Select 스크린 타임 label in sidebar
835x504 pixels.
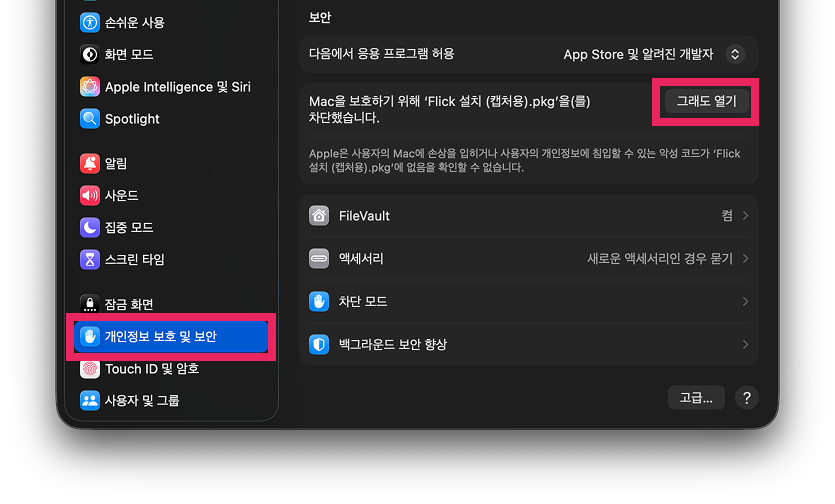click(134, 259)
